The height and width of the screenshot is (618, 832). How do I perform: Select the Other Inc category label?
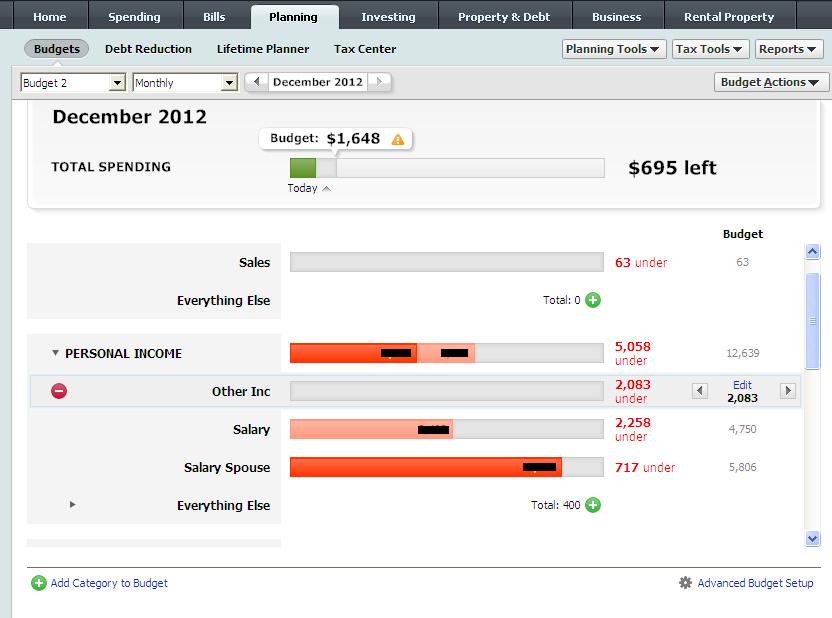[241, 391]
